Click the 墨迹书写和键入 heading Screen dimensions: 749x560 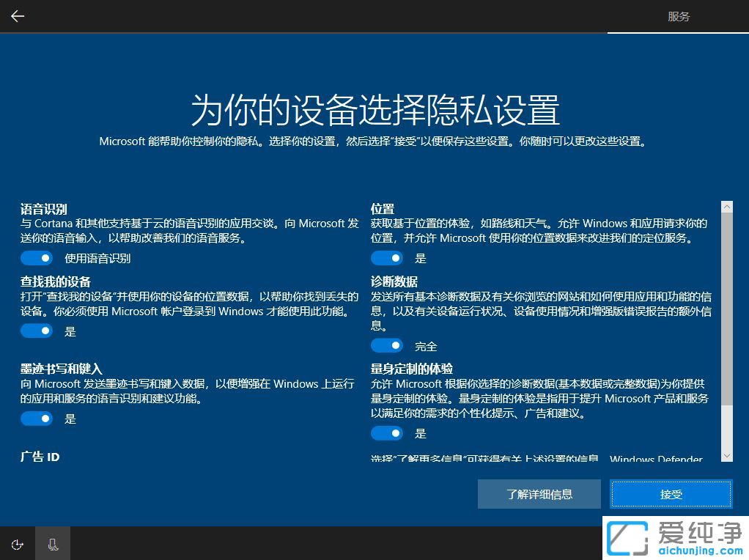point(61,369)
